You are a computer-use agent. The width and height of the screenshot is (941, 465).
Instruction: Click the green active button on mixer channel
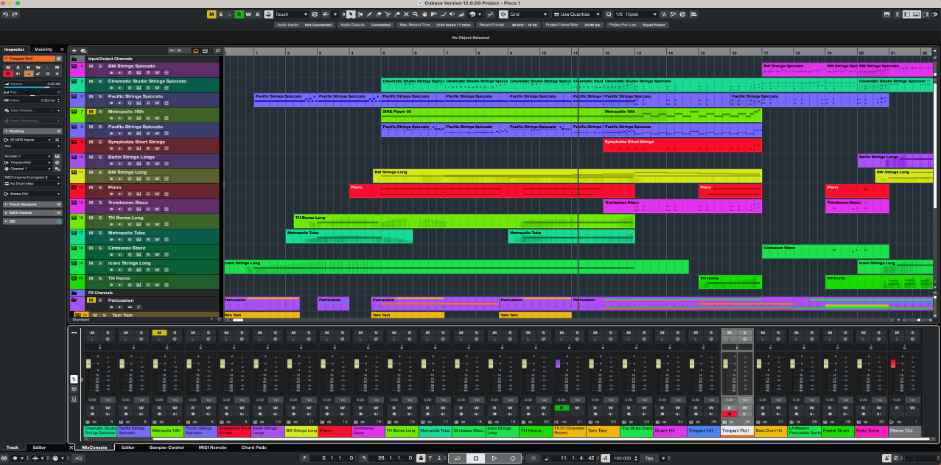(x=561, y=408)
